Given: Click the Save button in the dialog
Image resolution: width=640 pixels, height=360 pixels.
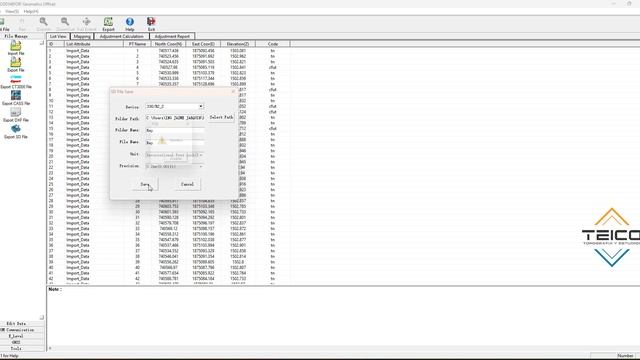Looking at the screenshot, I should [x=145, y=184].
